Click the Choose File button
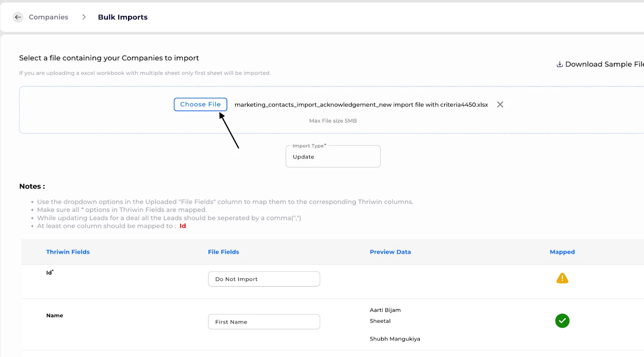The height and width of the screenshot is (357, 644). point(200,104)
